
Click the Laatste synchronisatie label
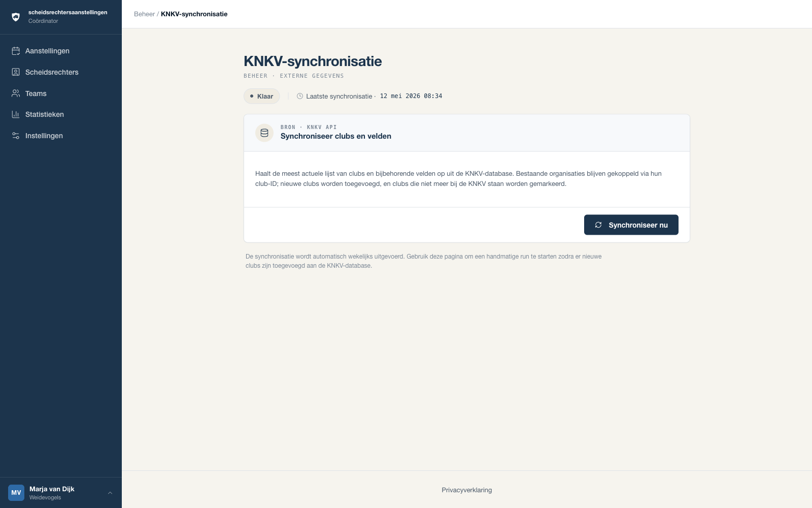pos(339,96)
